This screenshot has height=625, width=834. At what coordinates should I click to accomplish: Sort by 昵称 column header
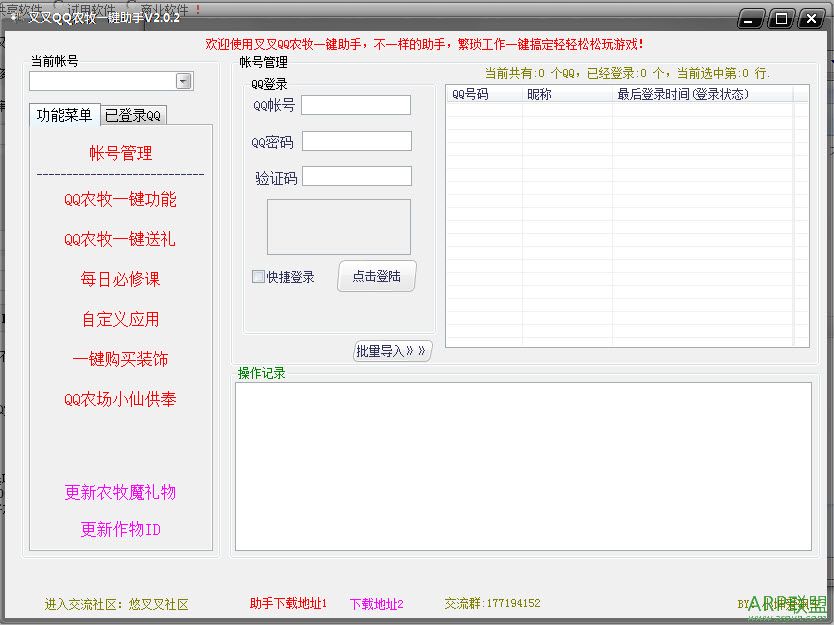click(567, 94)
